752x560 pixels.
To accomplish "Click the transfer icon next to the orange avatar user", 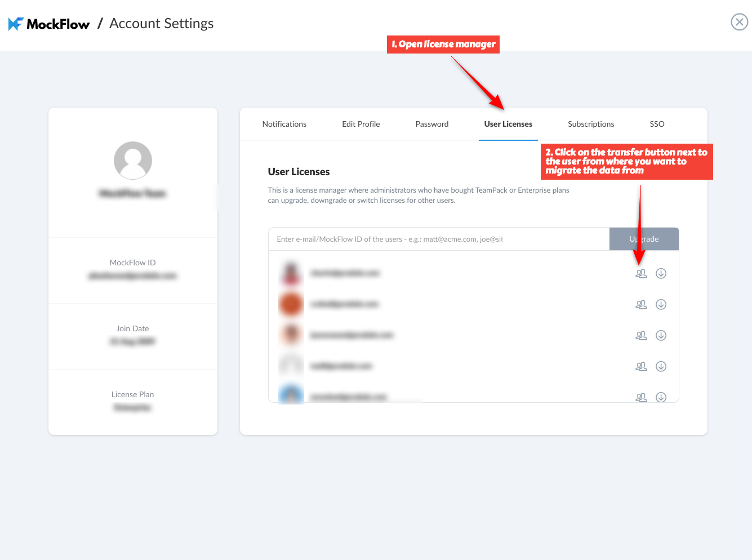I will pos(641,304).
